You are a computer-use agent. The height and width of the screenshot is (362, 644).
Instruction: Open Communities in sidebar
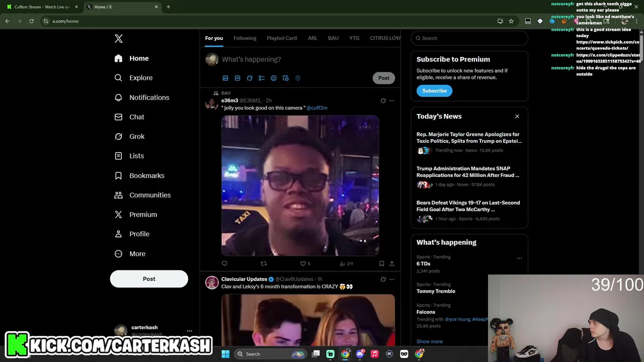[x=142, y=195]
